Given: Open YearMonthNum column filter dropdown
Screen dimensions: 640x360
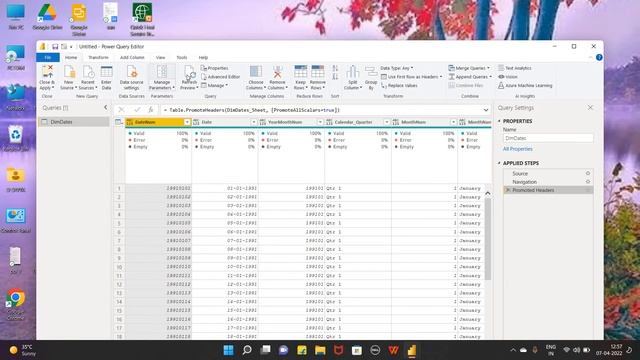Looking at the screenshot, I should [320, 122].
